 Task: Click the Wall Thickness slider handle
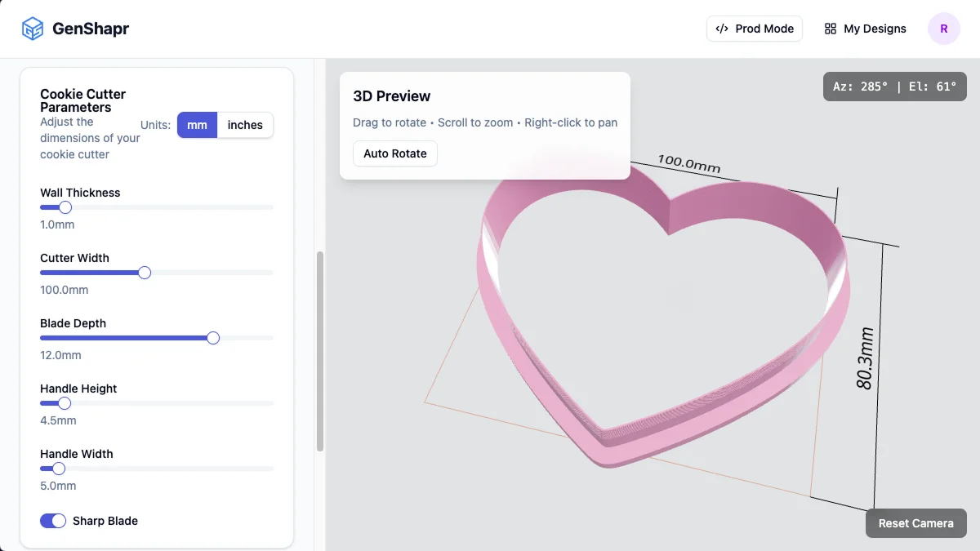coord(65,207)
